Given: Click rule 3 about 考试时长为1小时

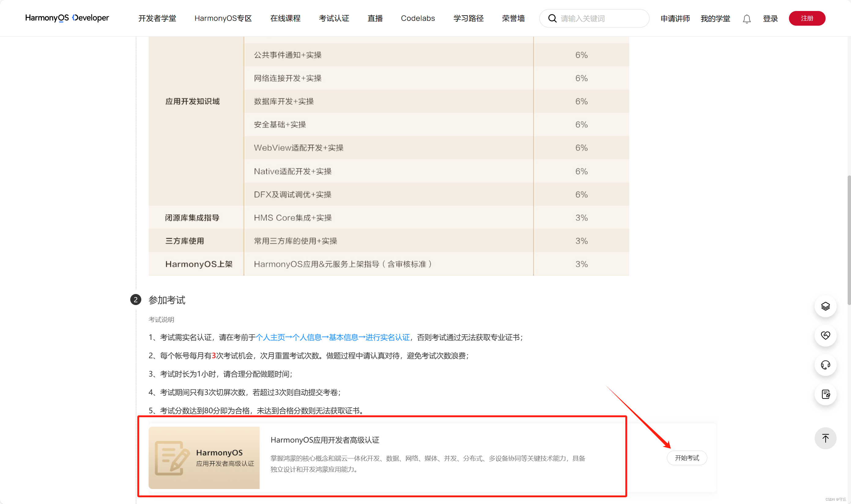Looking at the screenshot, I should pyautogui.click(x=220, y=374).
